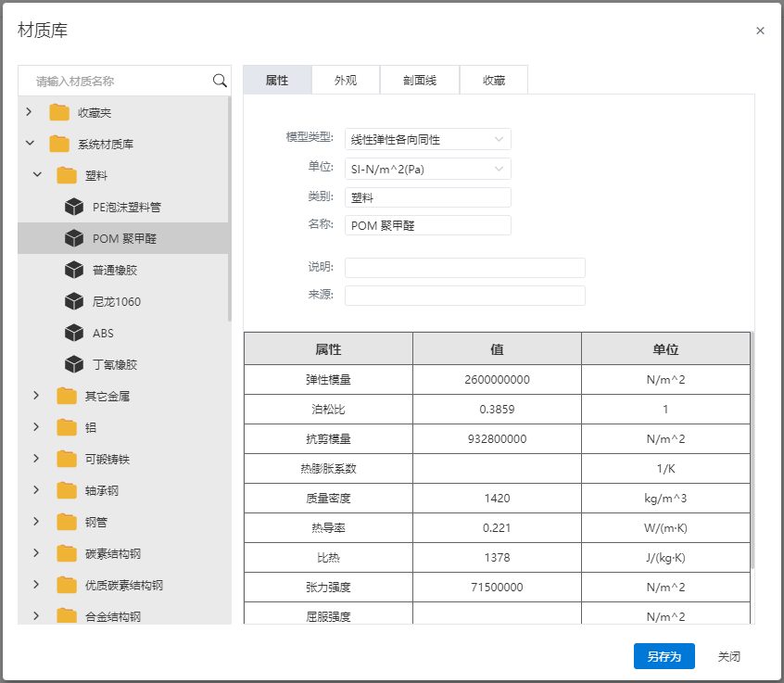
Task: Click the 收藏夹 folder icon
Action: (59, 112)
